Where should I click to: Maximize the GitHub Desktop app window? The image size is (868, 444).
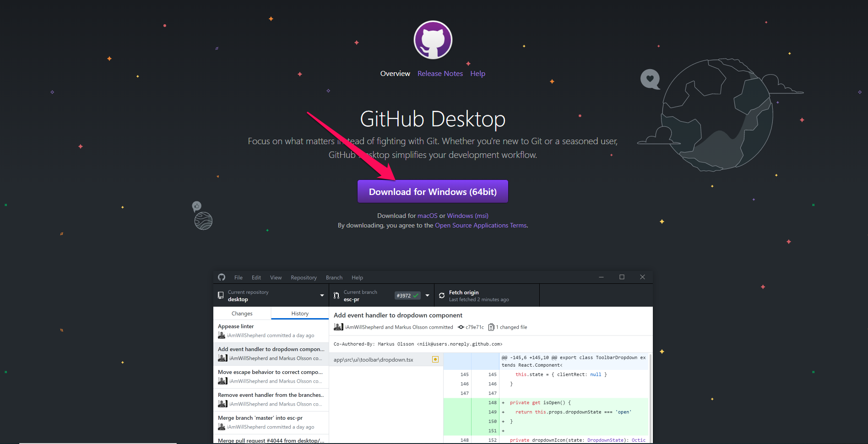(622, 277)
